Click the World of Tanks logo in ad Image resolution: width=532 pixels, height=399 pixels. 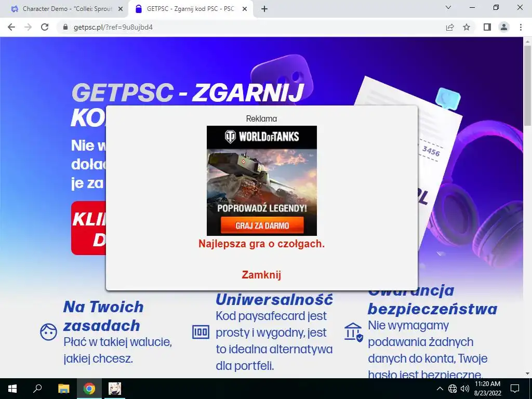point(262,137)
